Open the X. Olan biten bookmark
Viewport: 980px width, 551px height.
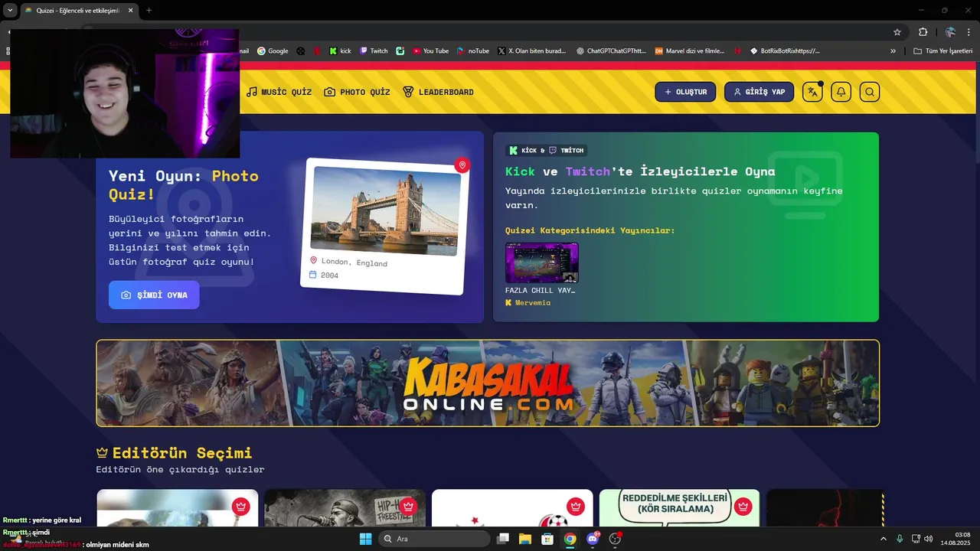pos(531,51)
